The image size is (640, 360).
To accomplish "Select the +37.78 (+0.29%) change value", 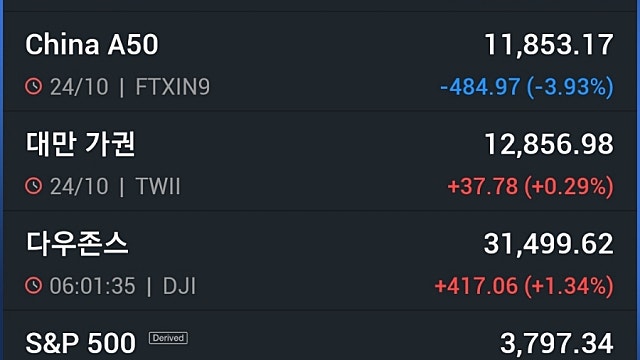I will 530,186.
